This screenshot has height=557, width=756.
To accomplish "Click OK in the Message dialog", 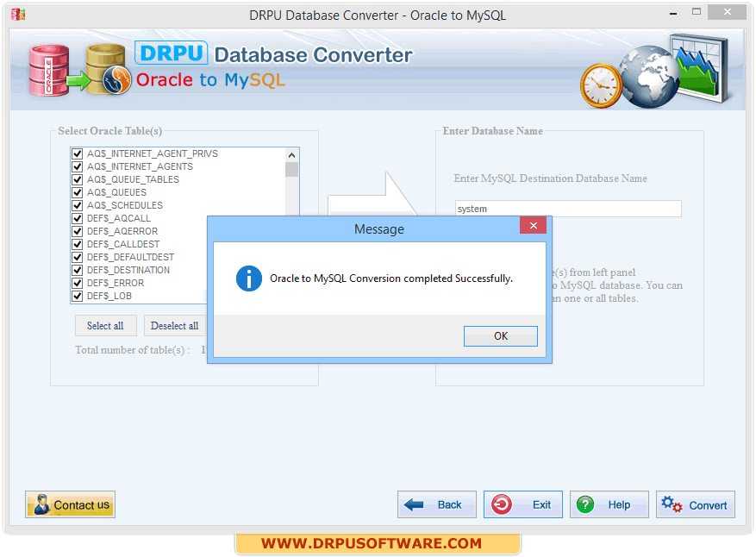I will [x=501, y=336].
